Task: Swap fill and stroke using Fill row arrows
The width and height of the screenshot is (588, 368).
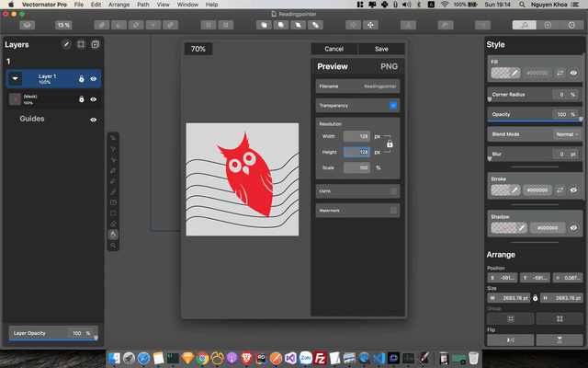Action: coord(560,72)
